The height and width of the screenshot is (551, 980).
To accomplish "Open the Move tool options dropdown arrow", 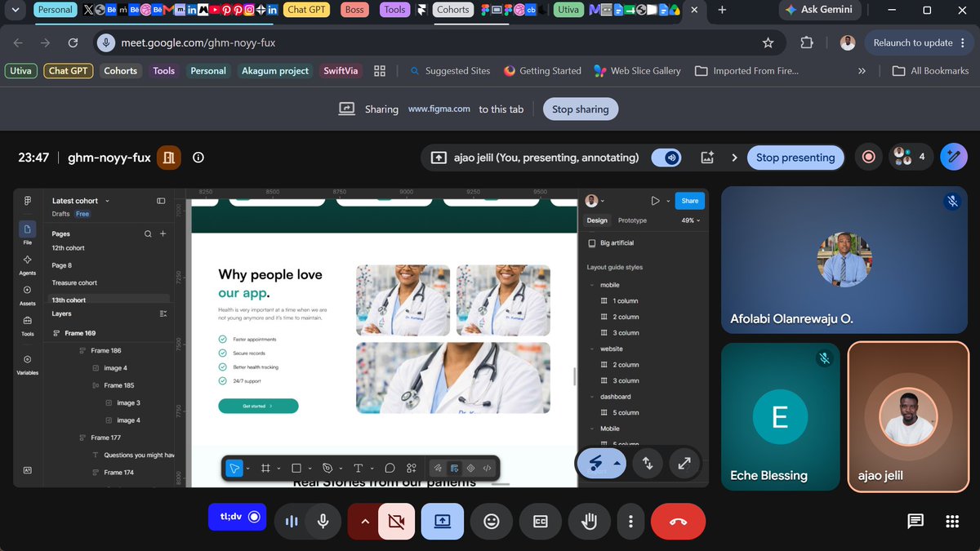I will coord(247,469).
